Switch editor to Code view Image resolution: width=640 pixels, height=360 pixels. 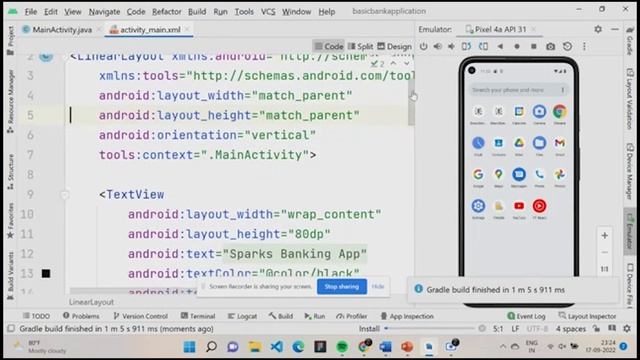pos(329,47)
